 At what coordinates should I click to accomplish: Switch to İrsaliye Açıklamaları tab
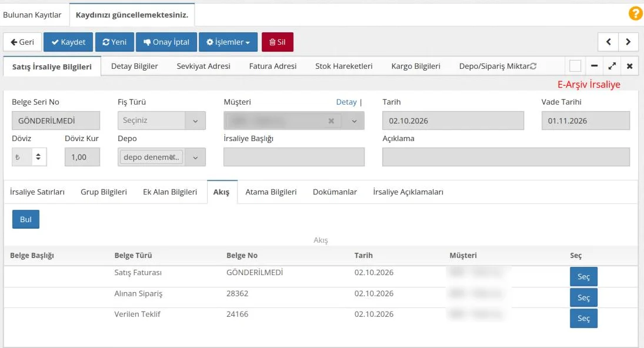pos(408,192)
